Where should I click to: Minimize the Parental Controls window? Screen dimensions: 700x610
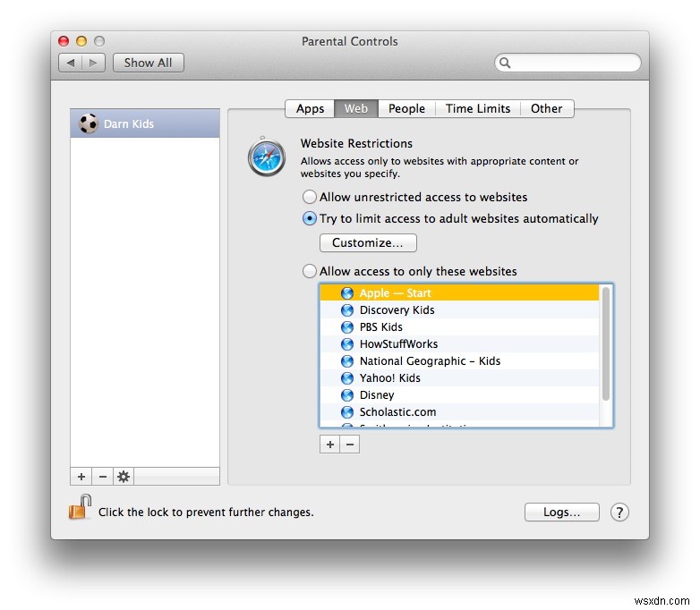click(81, 41)
